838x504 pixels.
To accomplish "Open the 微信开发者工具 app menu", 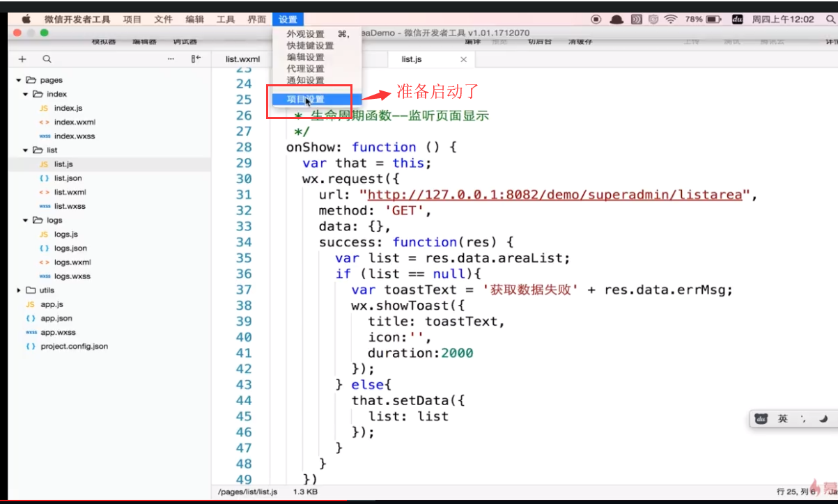I will pyautogui.click(x=77, y=19).
